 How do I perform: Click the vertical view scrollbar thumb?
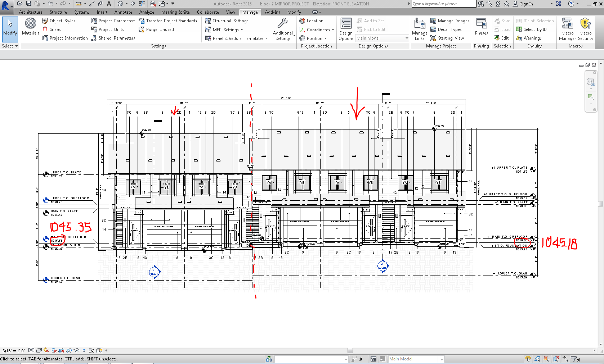coord(600,204)
